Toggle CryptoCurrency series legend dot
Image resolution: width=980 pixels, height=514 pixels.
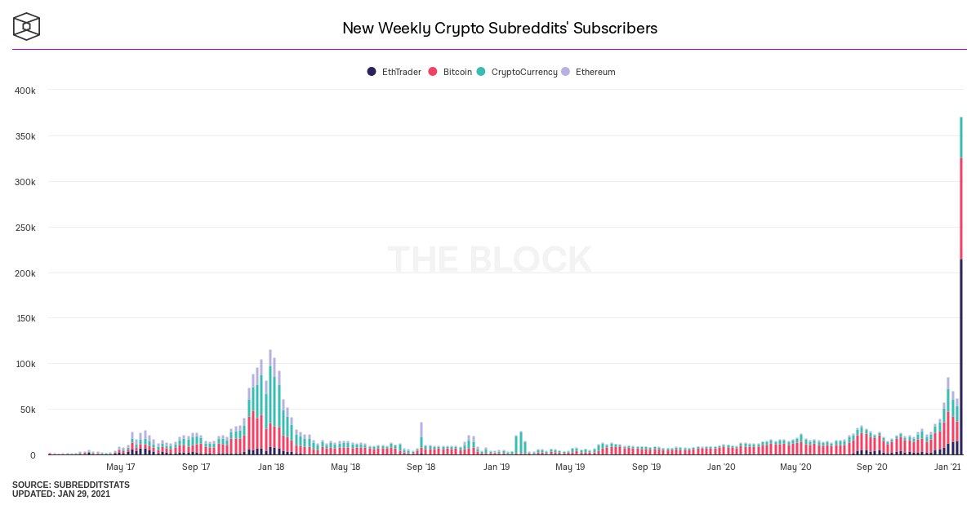click(x=481, y=72)
